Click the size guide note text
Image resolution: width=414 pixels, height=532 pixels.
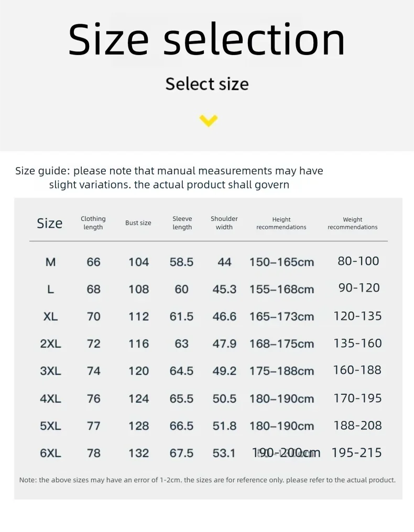[169, 178]
